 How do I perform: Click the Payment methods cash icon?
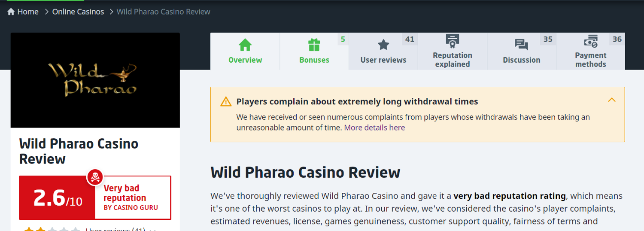pos(591,41)
